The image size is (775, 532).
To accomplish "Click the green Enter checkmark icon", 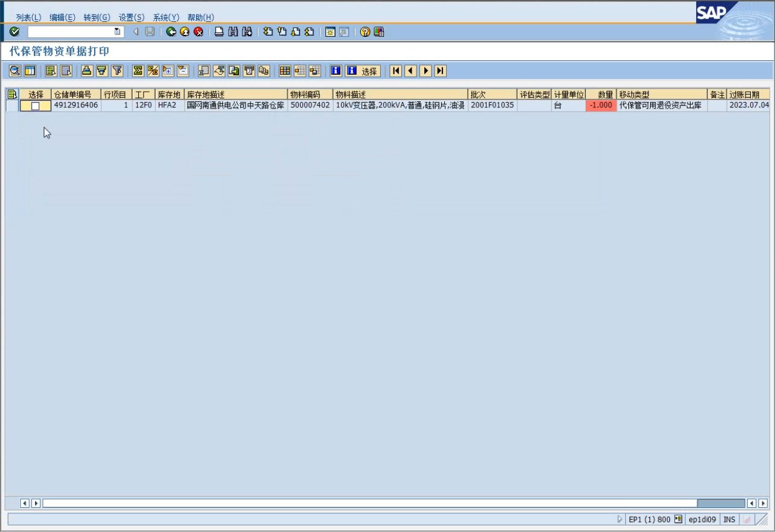I will tap(14, 32).
